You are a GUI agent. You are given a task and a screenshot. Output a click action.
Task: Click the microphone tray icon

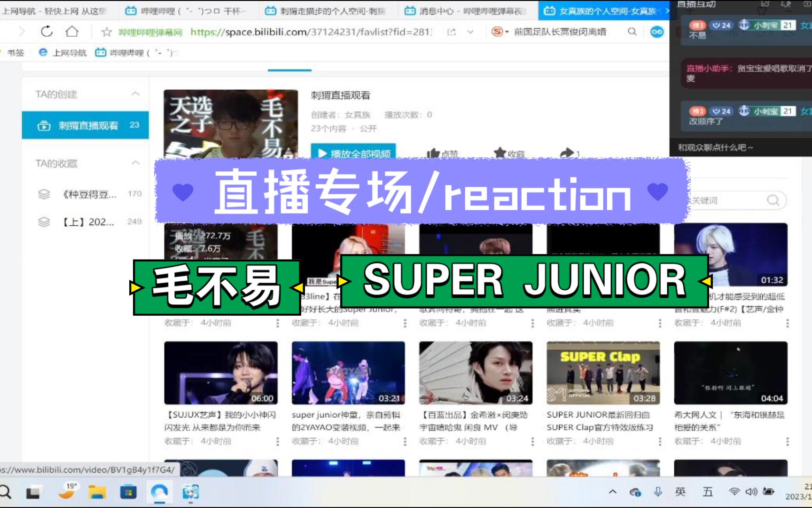658,492
